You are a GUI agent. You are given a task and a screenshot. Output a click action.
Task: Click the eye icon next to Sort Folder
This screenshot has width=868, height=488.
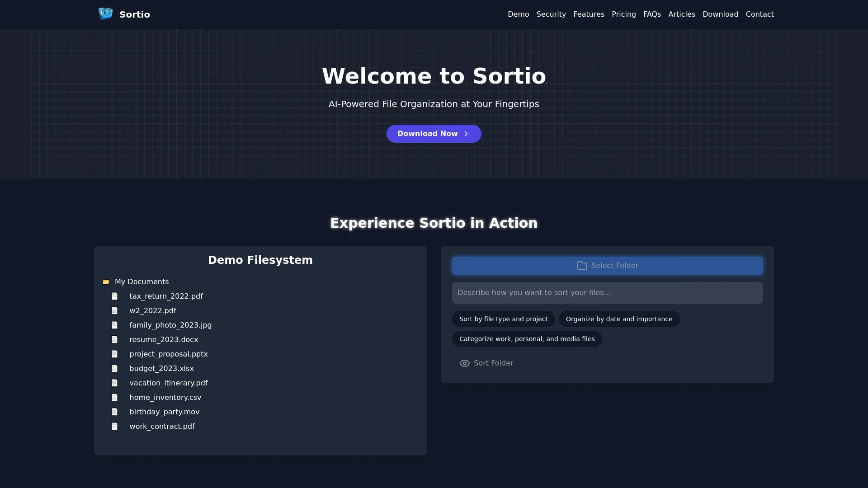464,363
